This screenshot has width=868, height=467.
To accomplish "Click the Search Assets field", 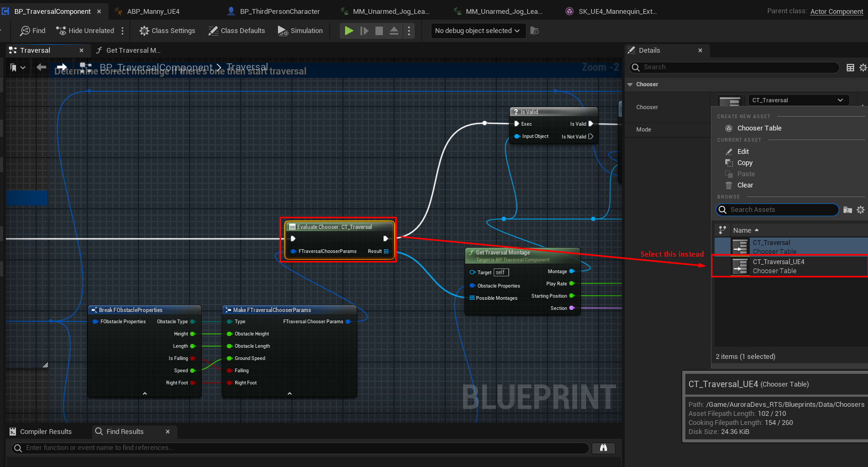I will pyautogui.click(x=777, y=210).
